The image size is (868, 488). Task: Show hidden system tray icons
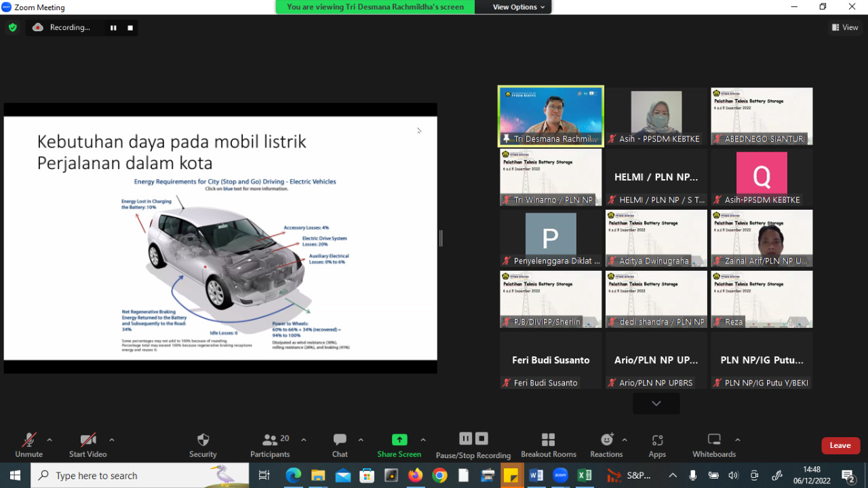coord(673,476)
